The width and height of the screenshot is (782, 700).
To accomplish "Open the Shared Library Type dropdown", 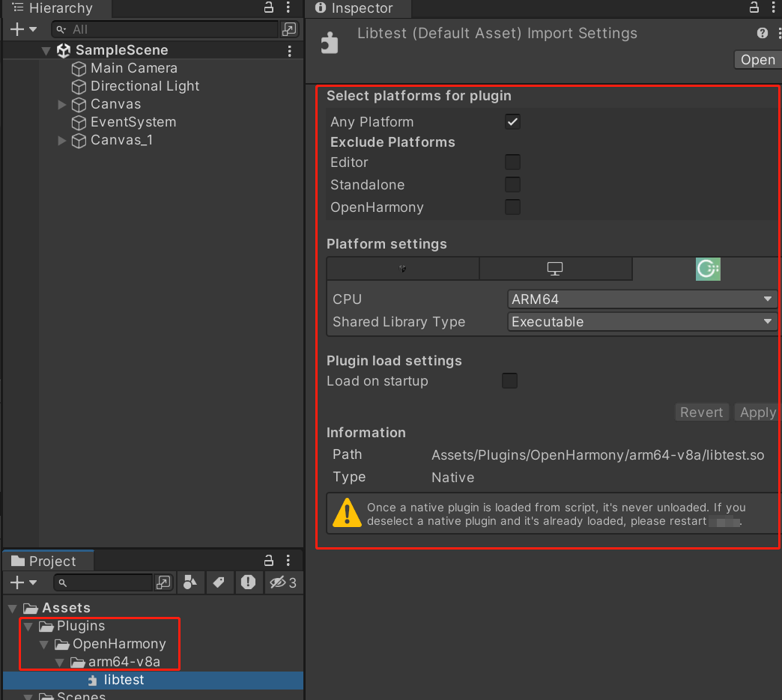I will coord(642,322).
